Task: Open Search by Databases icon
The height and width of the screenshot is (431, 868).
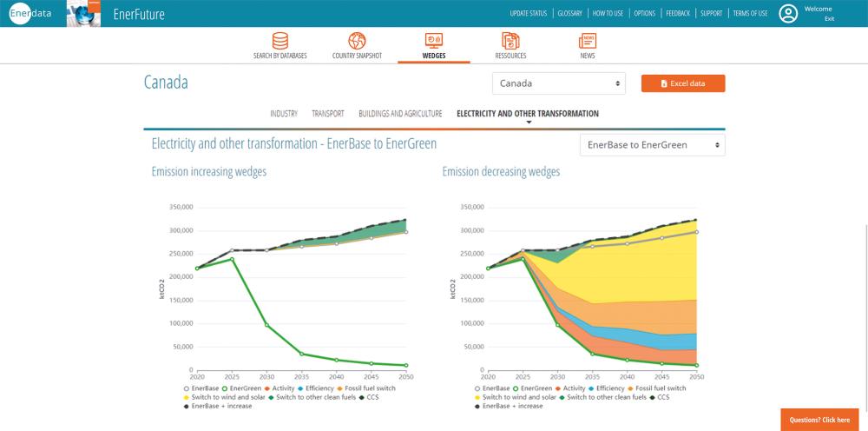Action: pyautogui.click(x=280, y=41)
